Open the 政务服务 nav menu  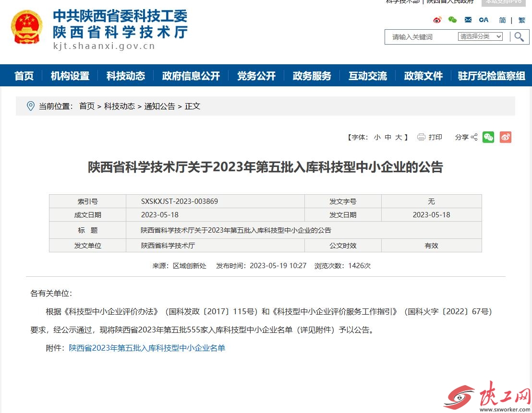(312, 76)
